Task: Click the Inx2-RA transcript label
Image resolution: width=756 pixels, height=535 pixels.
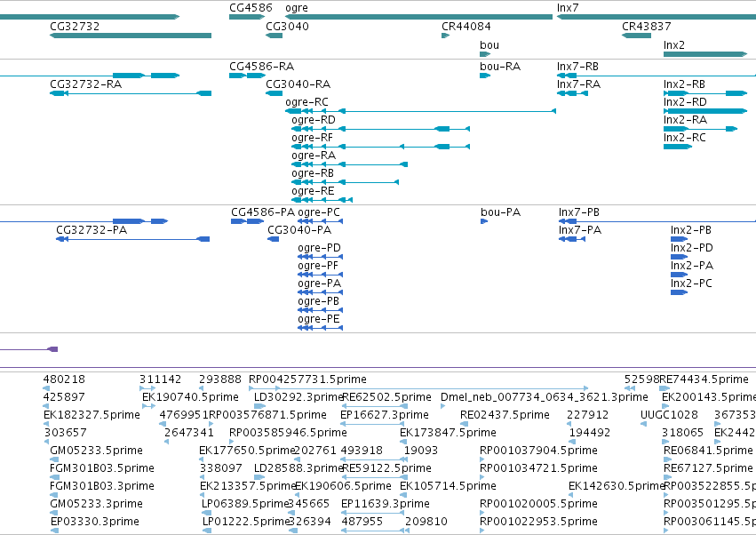Action: [x=685, y=120]
